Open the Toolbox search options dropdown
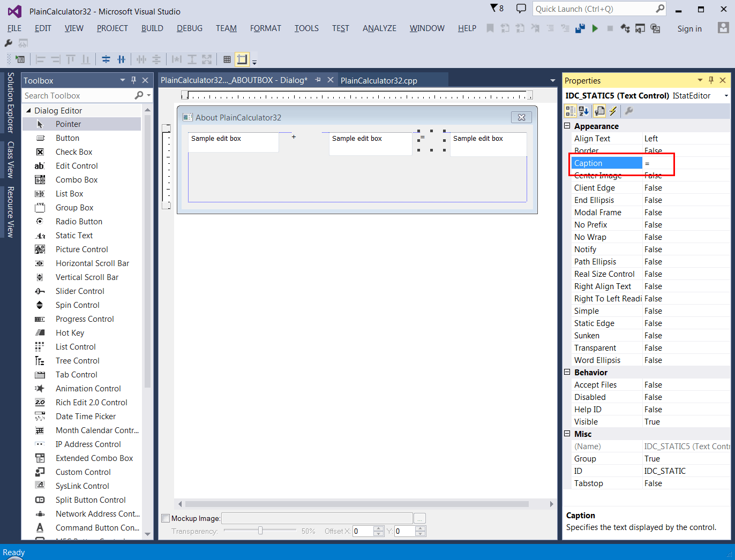The image size is (735, 560). 149,95
